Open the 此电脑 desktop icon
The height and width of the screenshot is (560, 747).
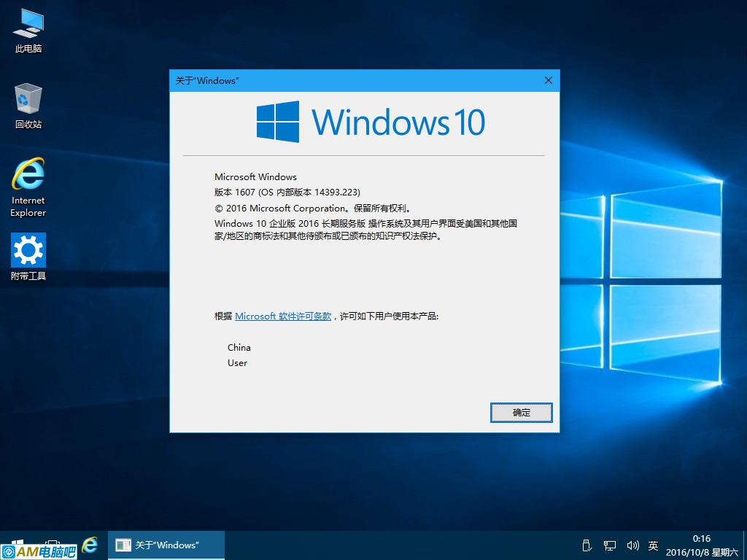28,31
